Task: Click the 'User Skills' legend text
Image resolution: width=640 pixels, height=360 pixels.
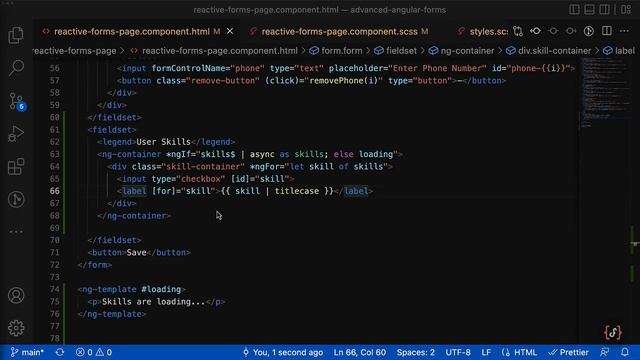Action: [163, 142]
